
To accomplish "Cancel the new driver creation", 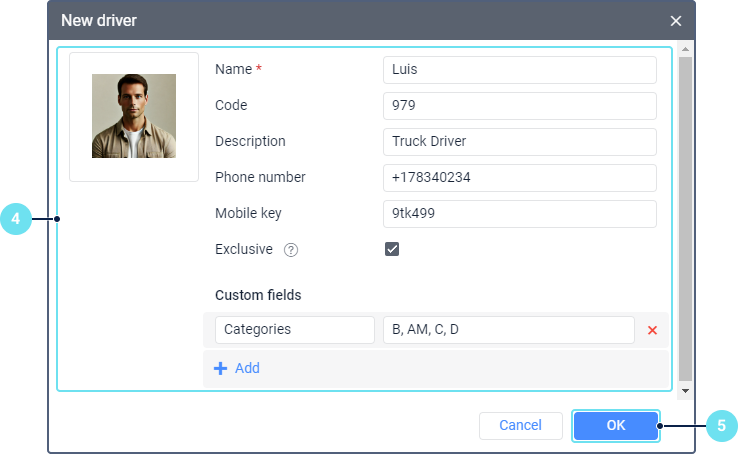I will (520, 426).
